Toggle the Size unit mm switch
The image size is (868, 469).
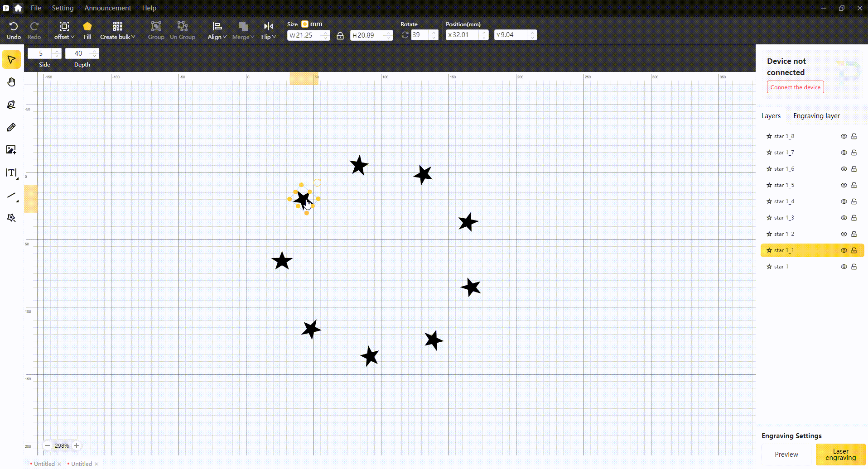(305, 24)
